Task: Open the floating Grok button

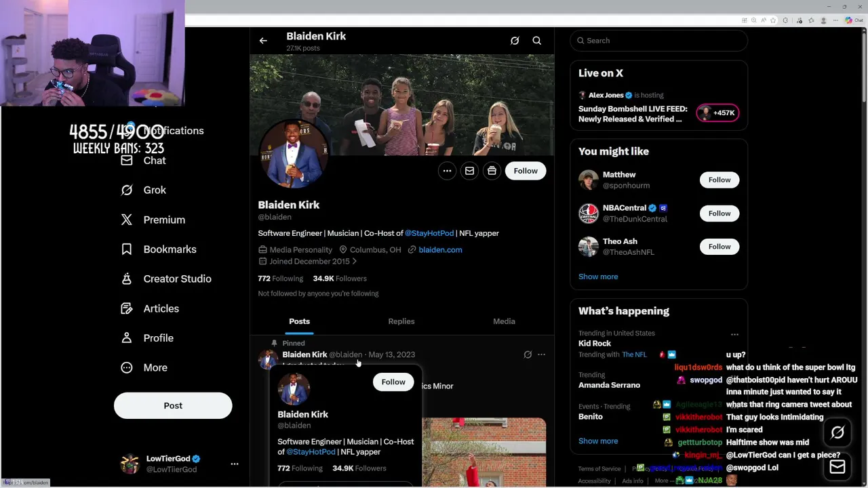Action: click(837, 432)
